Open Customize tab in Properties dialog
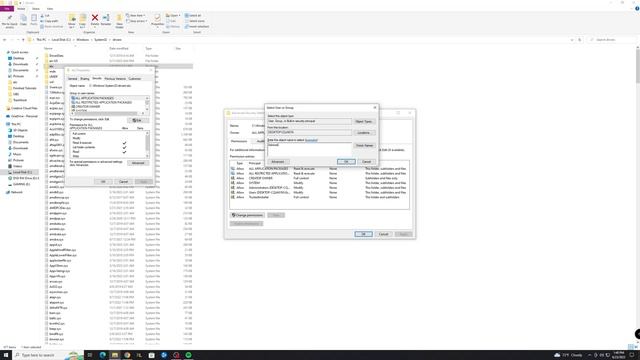 tap(135, 78)
